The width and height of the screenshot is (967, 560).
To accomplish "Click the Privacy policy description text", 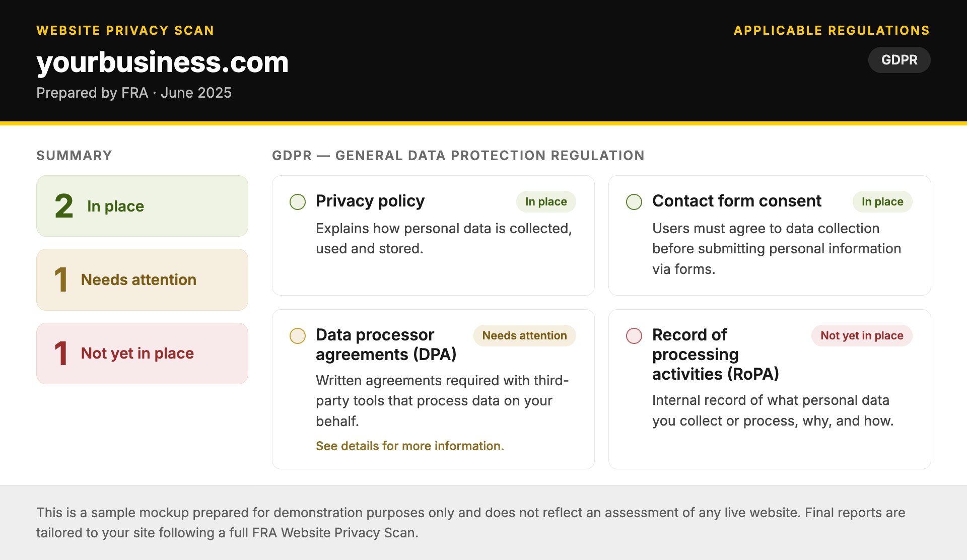I will coord(444,239).
